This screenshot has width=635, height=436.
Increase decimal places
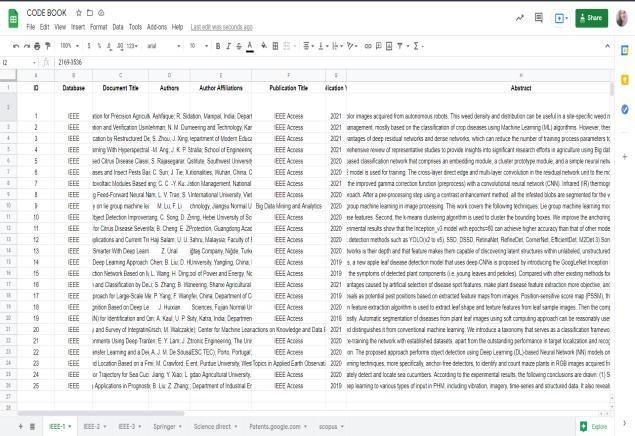tap(120, 46)
